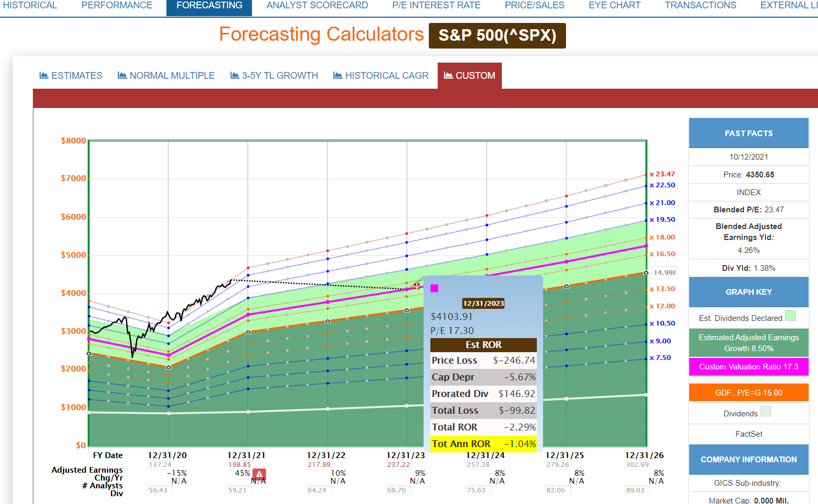This screenshot has width=818, height=504.
Task: Edit the 12/31/21 adjusted earnings field 198.85
Action: coord(239,464)
